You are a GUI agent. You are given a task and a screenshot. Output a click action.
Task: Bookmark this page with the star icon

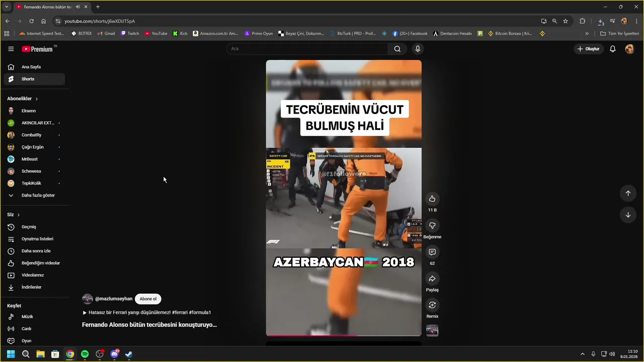[566, 21]
